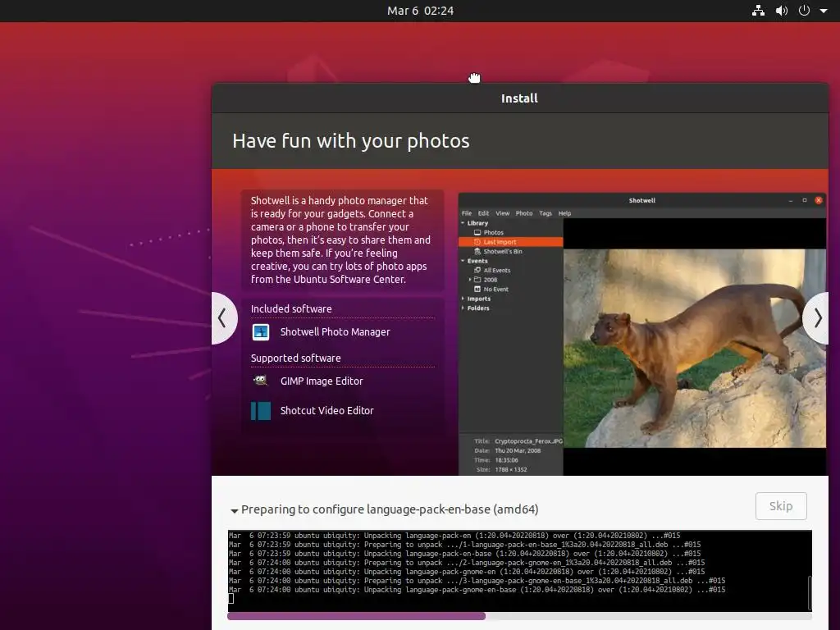Select Last Import in Shotwell sidebar

pyautogui.click(x=510, y=242)
